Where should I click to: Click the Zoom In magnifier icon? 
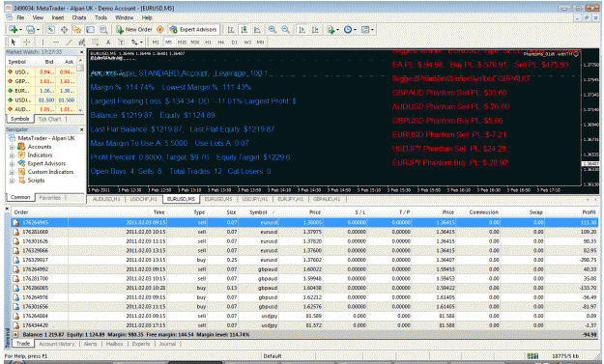click(273, 30)
